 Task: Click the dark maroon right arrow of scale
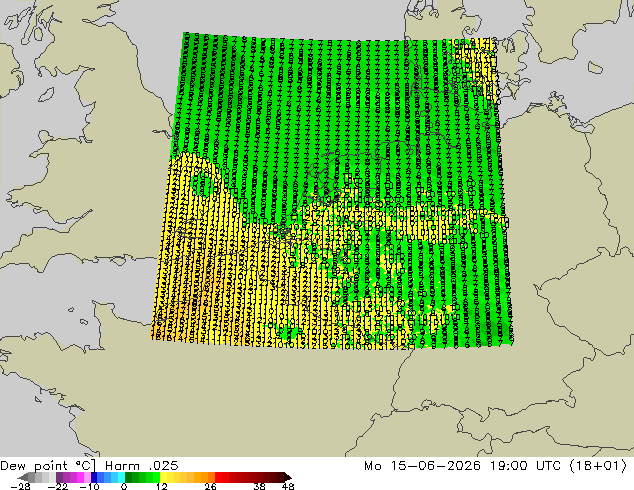point(288,477)
